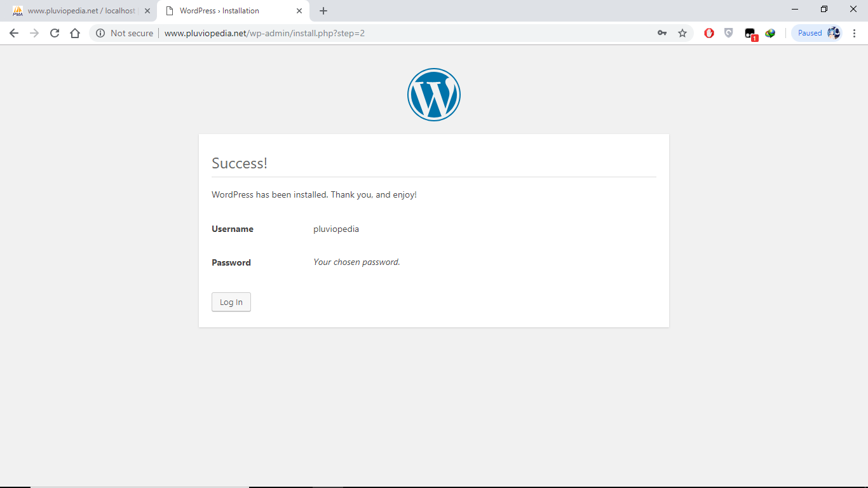868x488 pixels.
Task: Click the shield extension icon
Action: pos(729,33)
